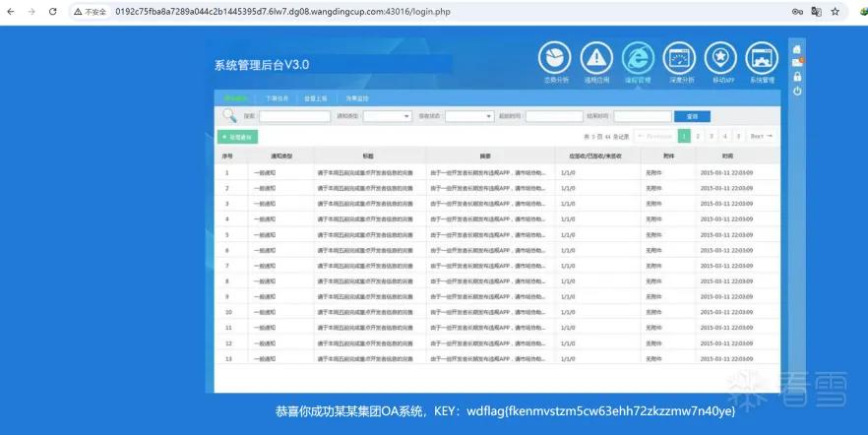Switch to the second sub-tab in blue bar

coord(277,98)
